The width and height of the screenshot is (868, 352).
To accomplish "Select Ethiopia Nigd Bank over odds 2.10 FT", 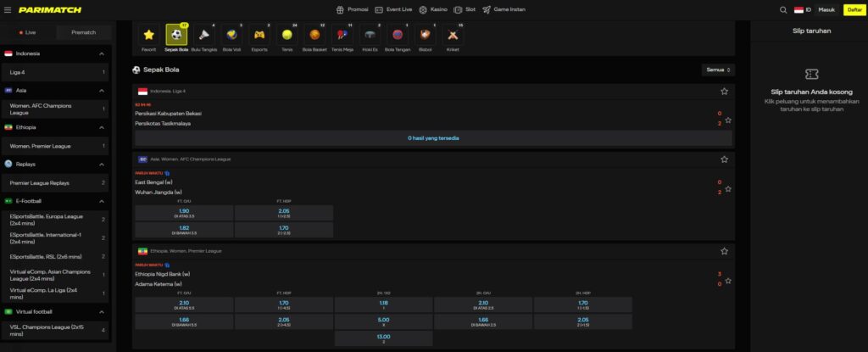I will point(184,305).
